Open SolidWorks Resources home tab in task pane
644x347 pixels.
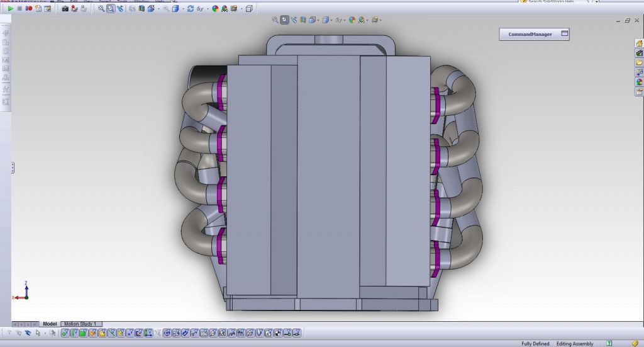coord(639,43)
